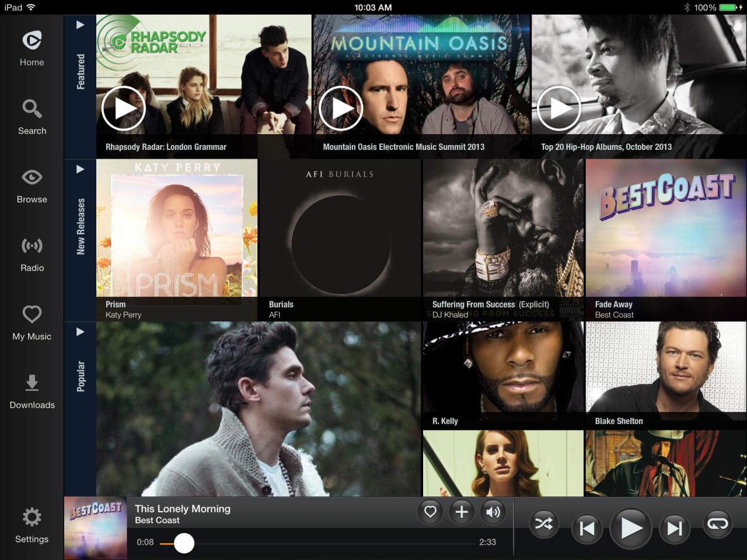Resume playback with main play button

coord(631,528)
